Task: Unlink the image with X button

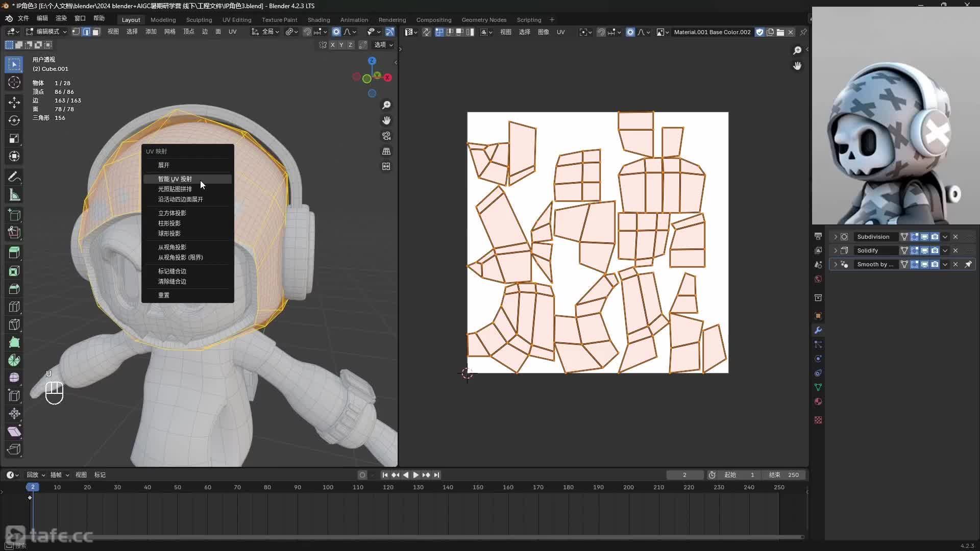Action: [x=791, y=32]
